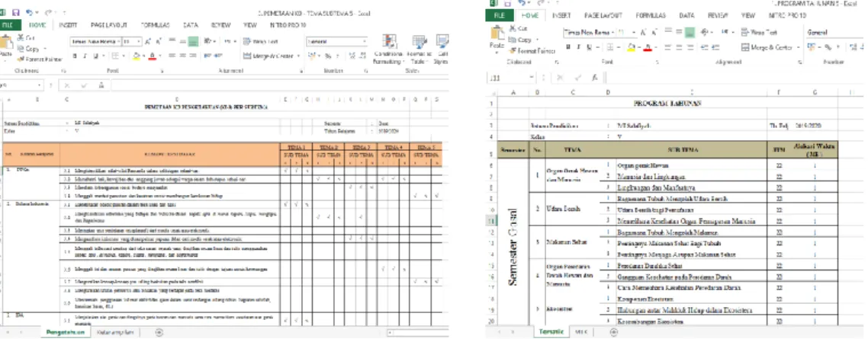
Task: Click Orientation icon in left Excel window
Action: pyautogui.click(x=209, y=41)
